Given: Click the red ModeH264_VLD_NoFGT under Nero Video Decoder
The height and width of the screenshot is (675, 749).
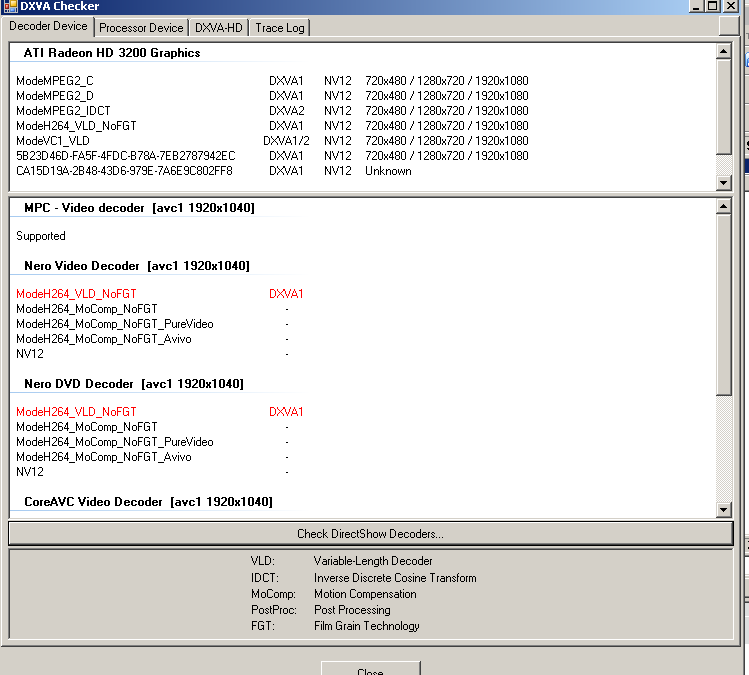Looking at the screenshot, I should coord(76,294).
